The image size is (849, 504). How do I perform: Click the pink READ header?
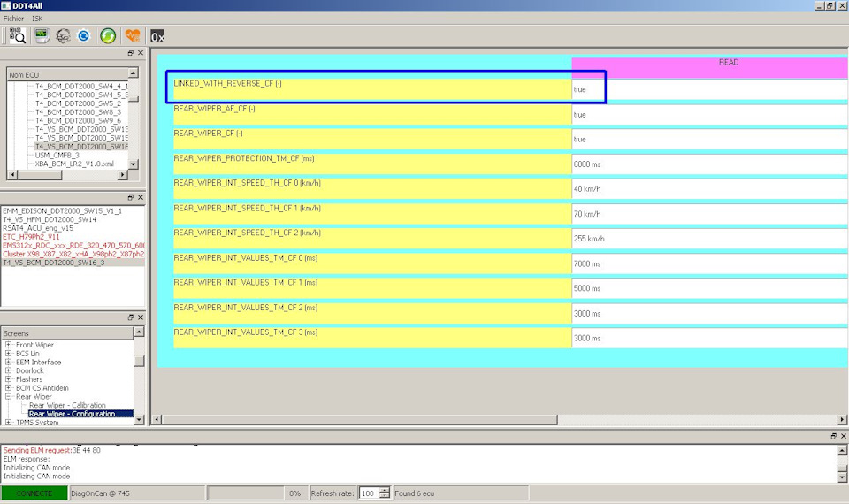click(709, 68)
